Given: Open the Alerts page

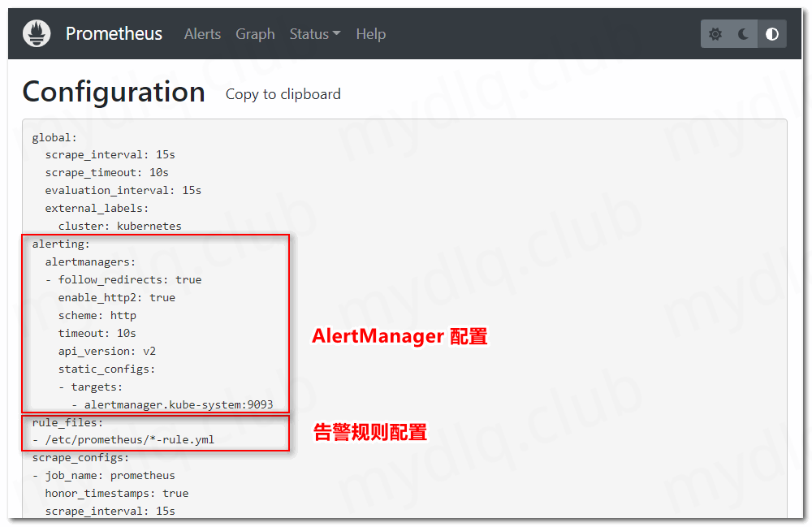Looking at the screenshot, I should coord(202,34).
